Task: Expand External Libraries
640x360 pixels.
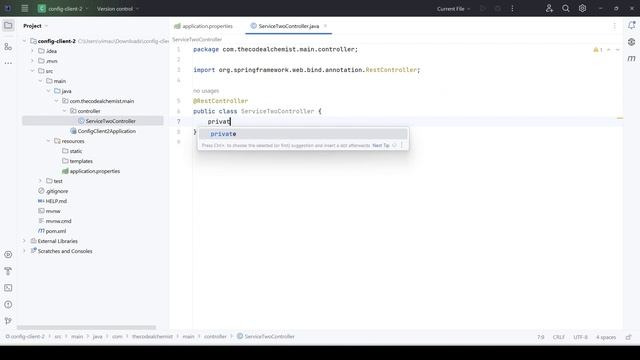Action: 24,241
